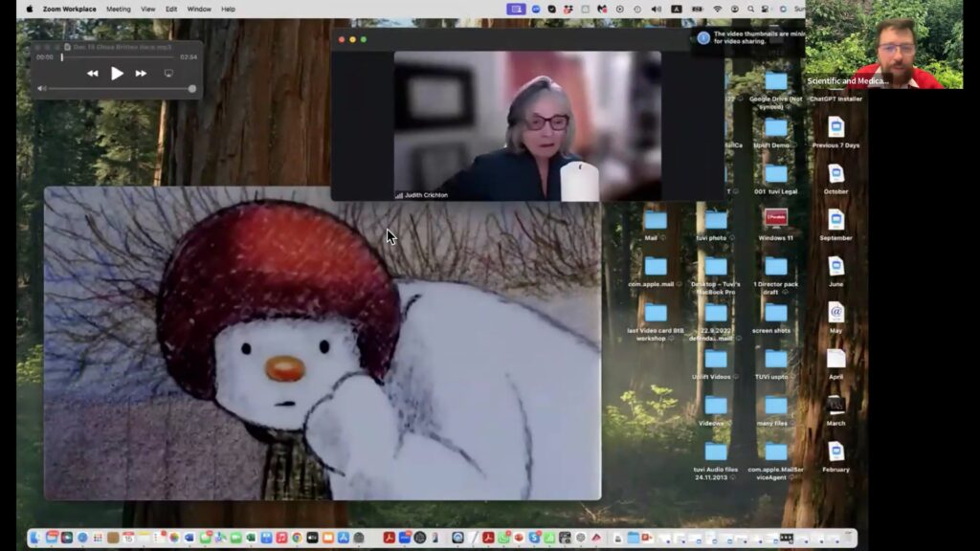Viewport: 980px width, 551px height.
Task: Select the Scientific and Medica... video thumbnail
Action: (883, 44)
